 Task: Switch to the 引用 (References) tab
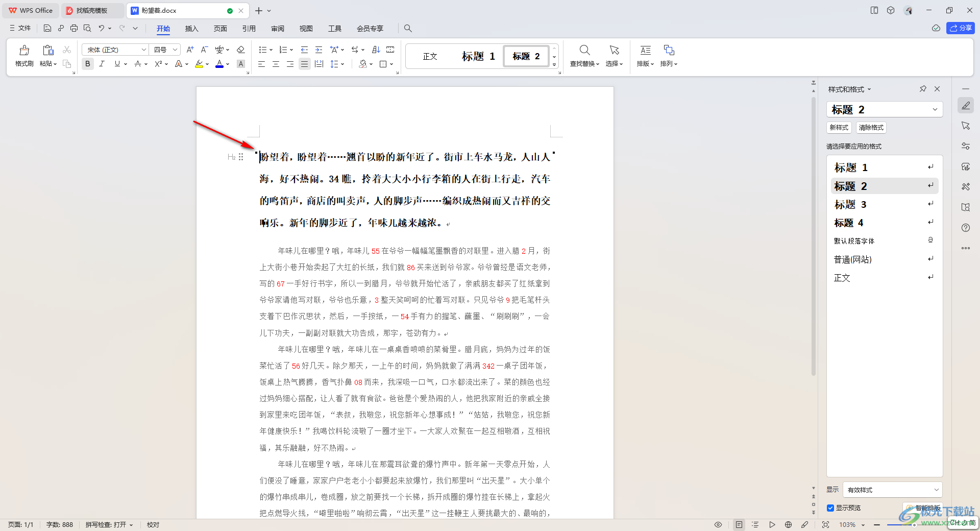(x=249, y=29)
